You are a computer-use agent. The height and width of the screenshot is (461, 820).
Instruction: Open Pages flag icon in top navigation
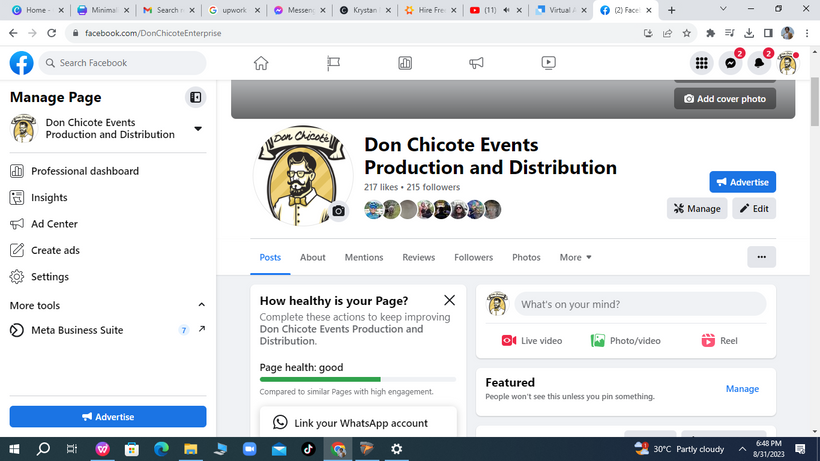click(333, 63)
